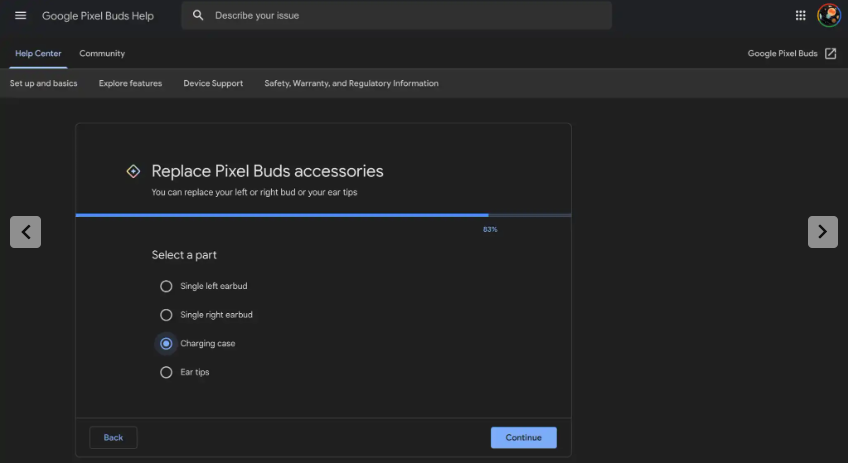Screen dimensions: 848x463
Task: Advance to next slide with right arrow
Action: (823, 232)
